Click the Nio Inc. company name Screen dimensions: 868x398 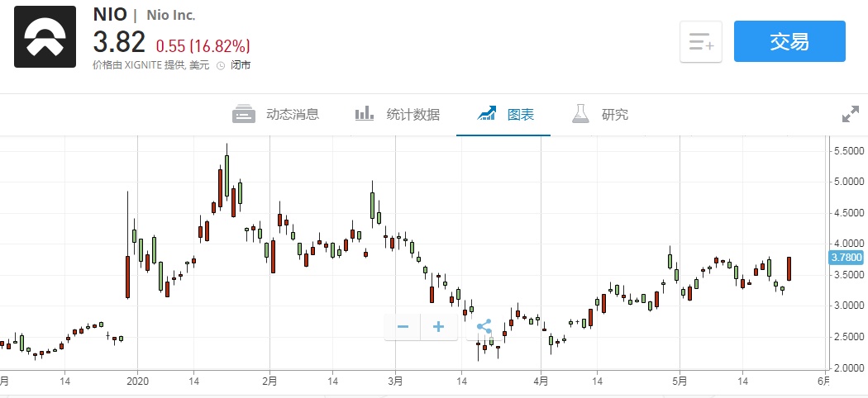click(x=171, y=16)
